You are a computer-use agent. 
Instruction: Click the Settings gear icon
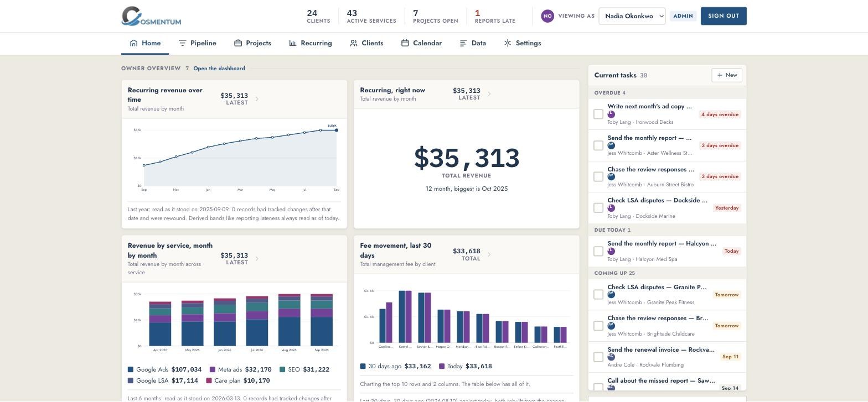tap(508, 43)
